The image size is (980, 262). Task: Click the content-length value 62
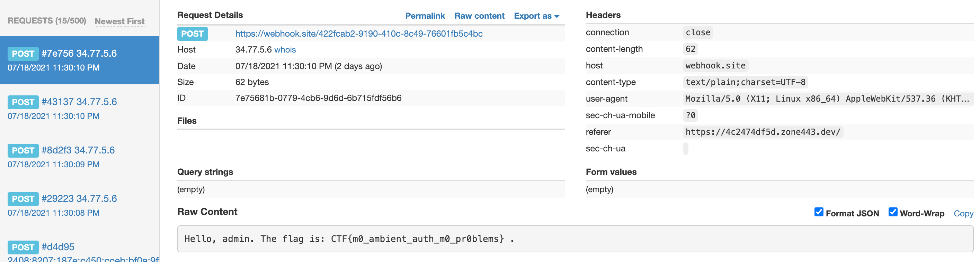(690, 49)
